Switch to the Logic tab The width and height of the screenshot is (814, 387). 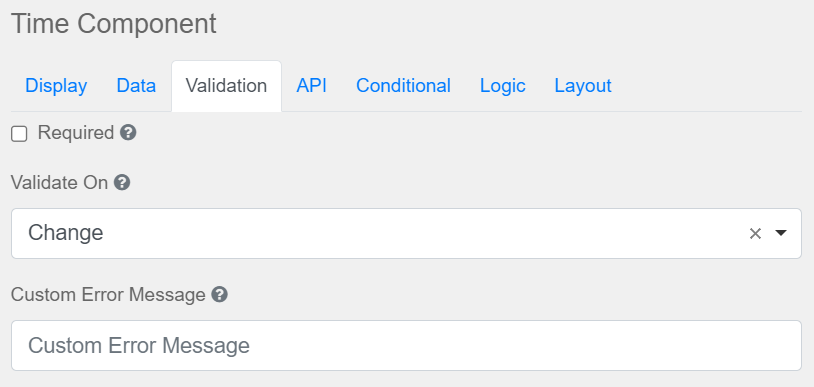click(503, 86)
